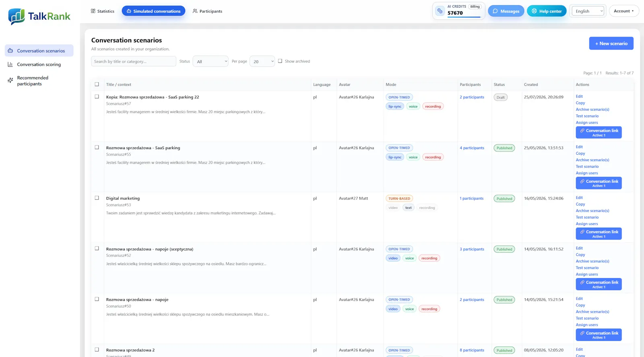Image resolution: width=644 pixels, height=357 pixels.
Task: Open the Help center button
Action: point(547,11)
